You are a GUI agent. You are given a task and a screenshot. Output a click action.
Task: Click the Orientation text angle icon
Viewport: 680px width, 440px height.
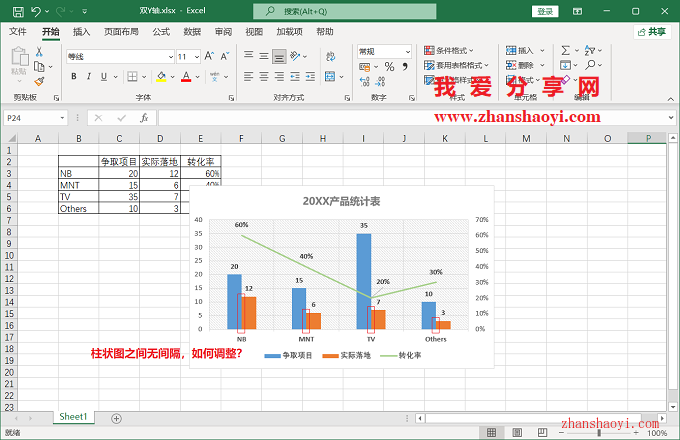295,55
